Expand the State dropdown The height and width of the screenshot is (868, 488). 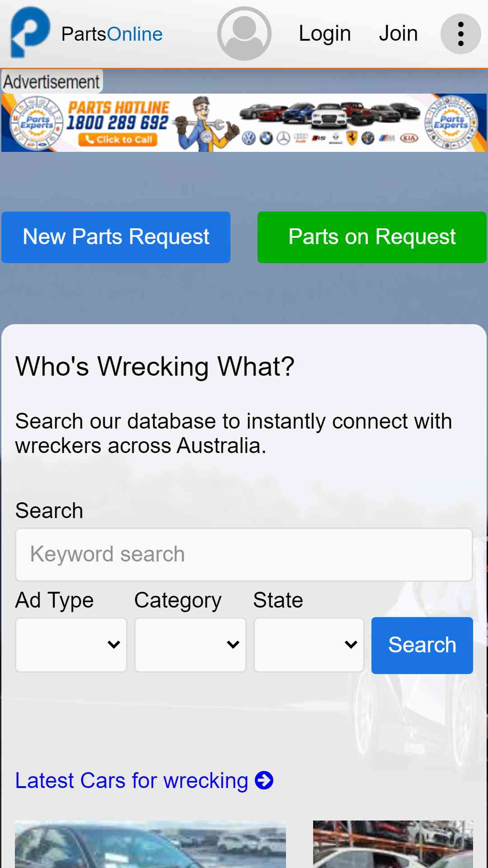coord(309,645)
